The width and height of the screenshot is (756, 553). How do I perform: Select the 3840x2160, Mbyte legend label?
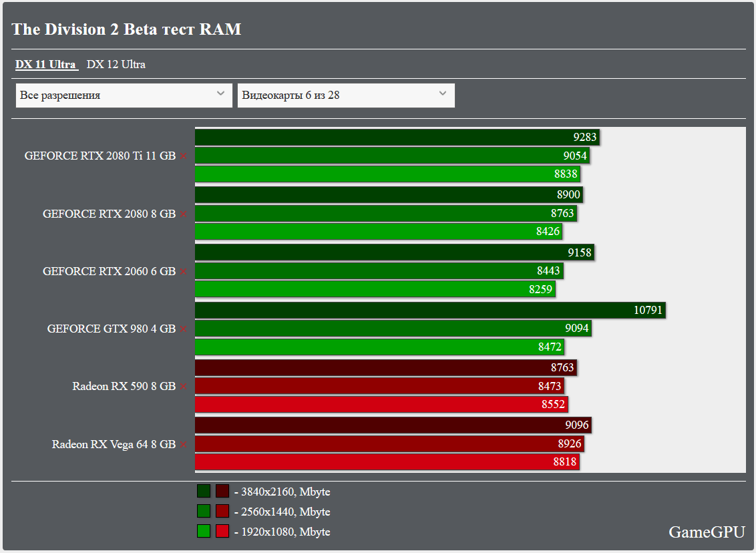(x=282, y=492)
